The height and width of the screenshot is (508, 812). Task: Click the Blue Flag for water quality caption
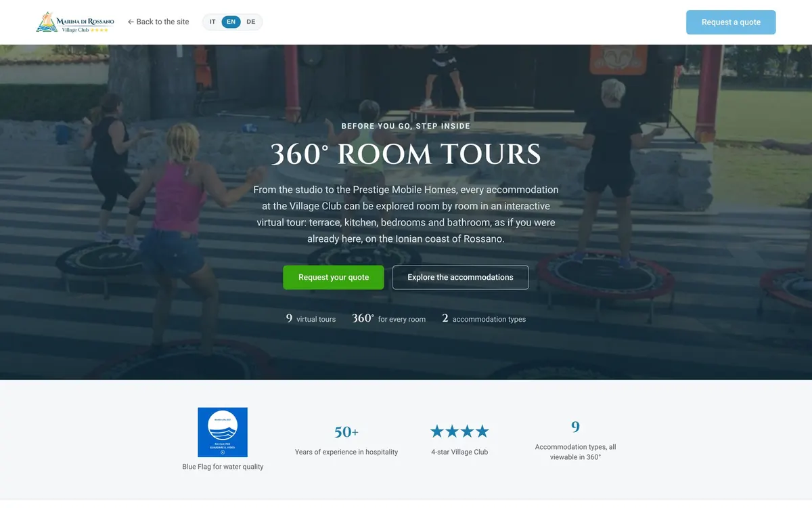(x=223, y=467)
